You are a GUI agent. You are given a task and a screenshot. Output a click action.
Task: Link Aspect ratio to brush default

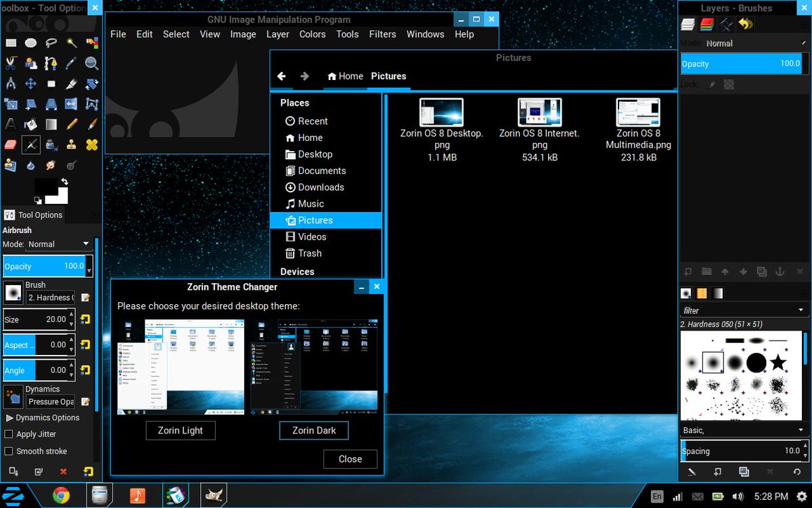pos(85,344)
